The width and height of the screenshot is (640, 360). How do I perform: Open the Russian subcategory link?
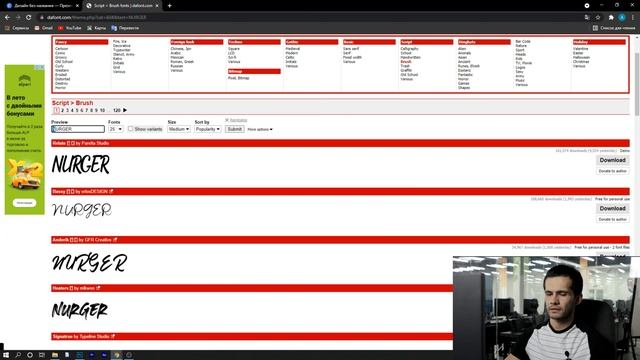pyautogui.click(x=177, y=66)
